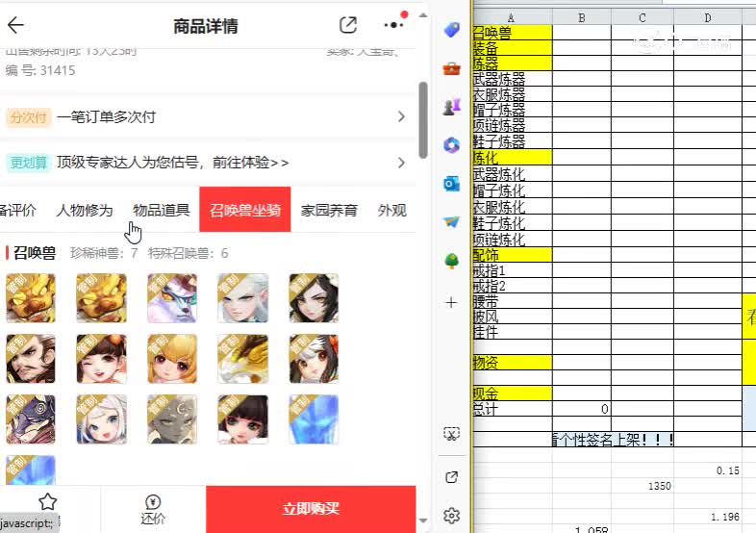The width and height of the screenshot is (756, 533).
Task: Open the green tree sidebar icon
Action: tap(451, 261)
